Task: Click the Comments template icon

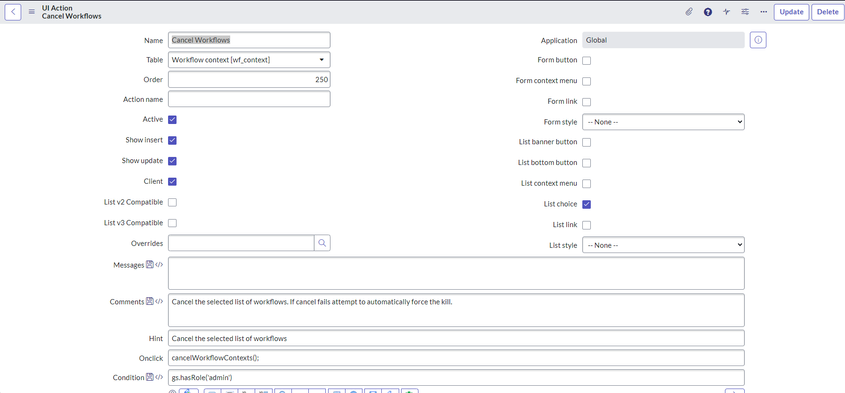Action: tap(150, 301)
